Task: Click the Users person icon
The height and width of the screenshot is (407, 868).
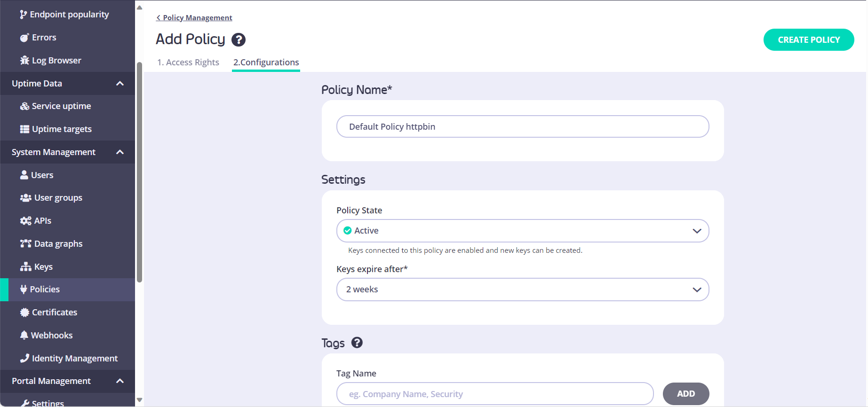Action: 24,175
